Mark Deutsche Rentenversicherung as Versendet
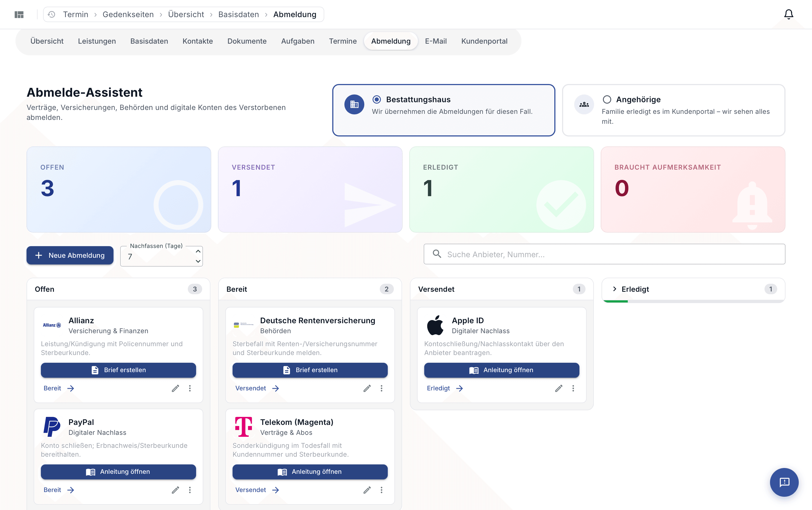 (x=257, y=388)
